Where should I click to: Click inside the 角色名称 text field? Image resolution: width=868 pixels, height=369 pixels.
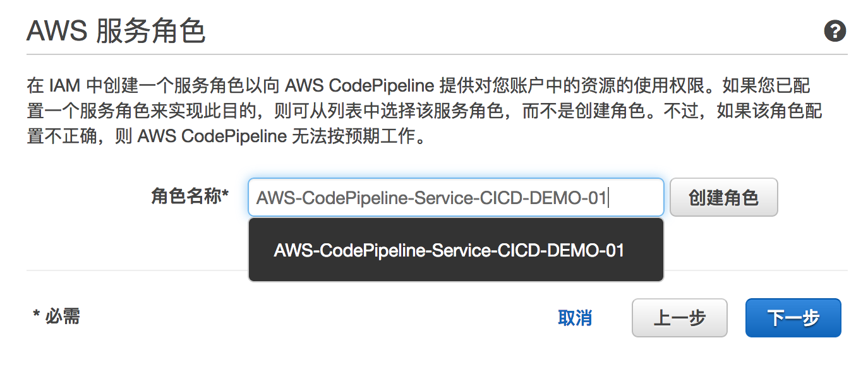coord(455,198)
